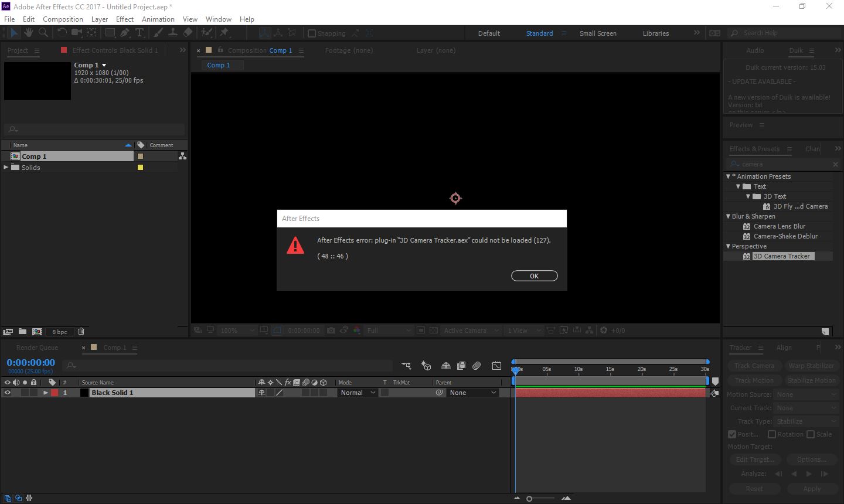Open the Graph Editor
Screen dimensions: 844x504
[x=496, y=366]
